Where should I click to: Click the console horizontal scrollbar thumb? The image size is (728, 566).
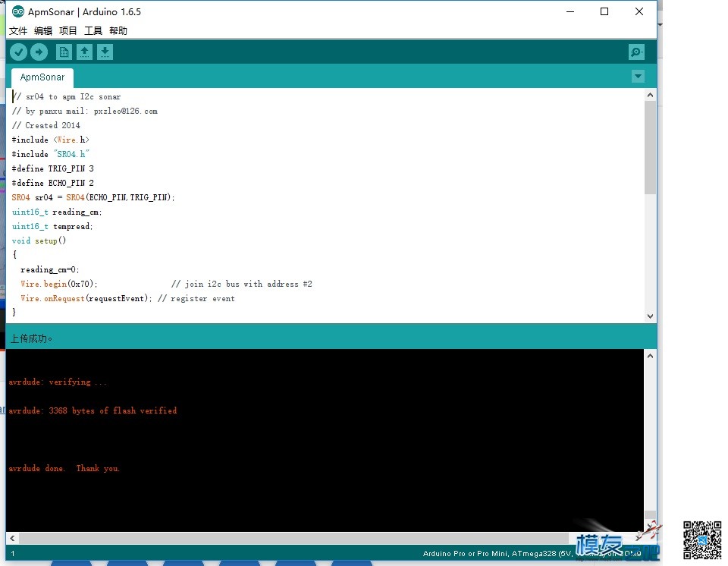pyautogui.click(x=293, y=538)
